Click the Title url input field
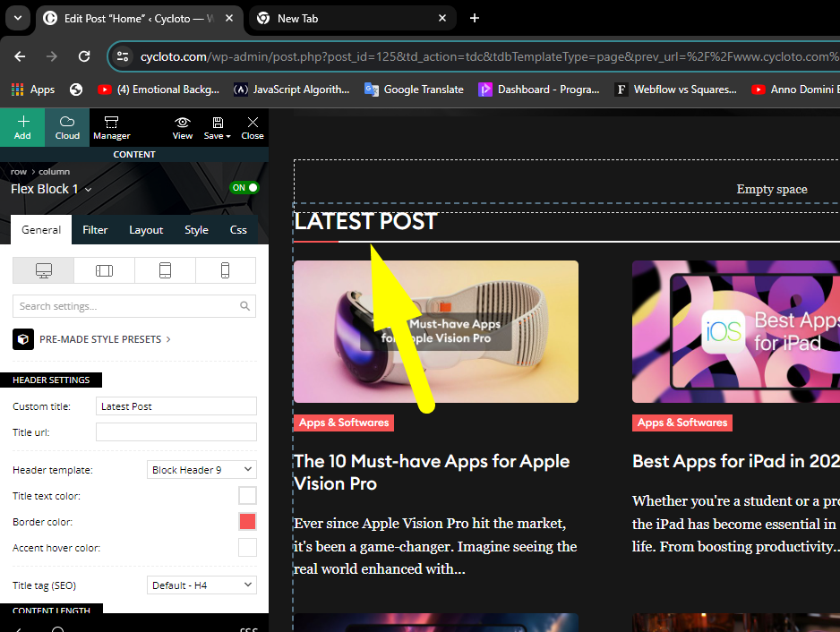 pyautogui.click(x=176, y=431)
